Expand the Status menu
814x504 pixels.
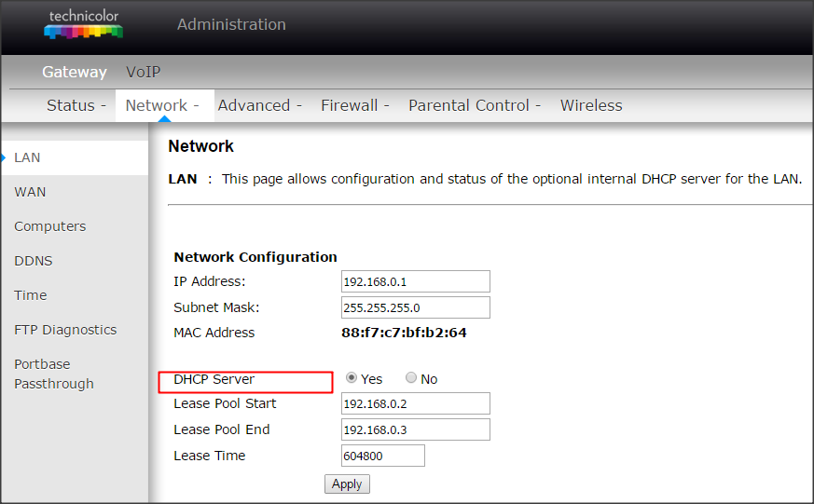pos(76,105)
